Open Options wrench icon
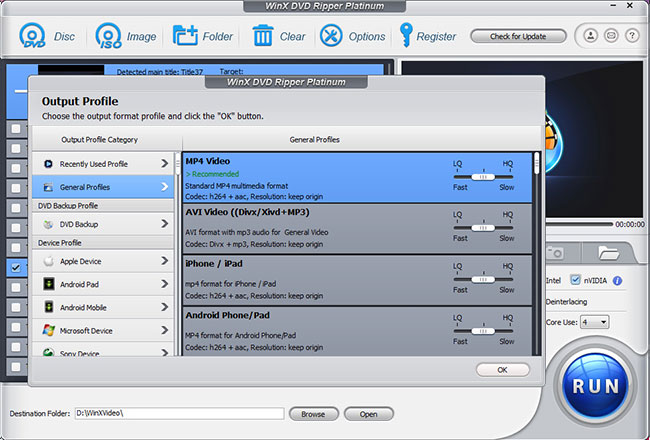 (331, 36)
